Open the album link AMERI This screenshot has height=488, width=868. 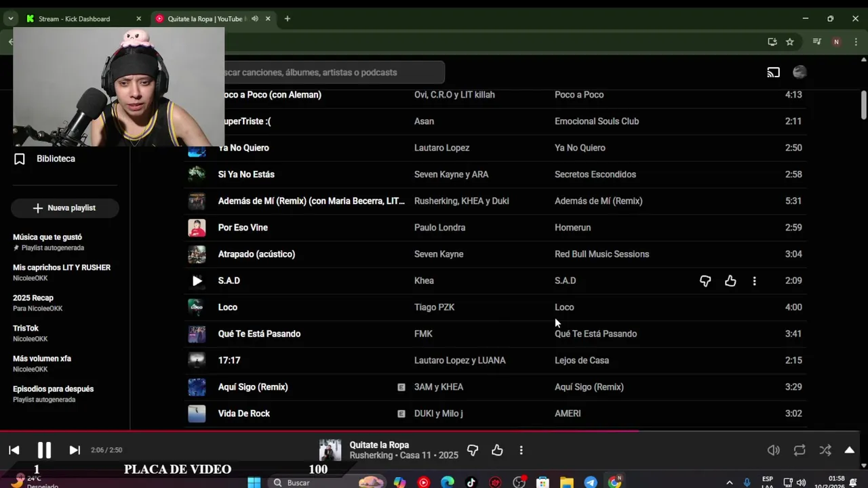568,413
